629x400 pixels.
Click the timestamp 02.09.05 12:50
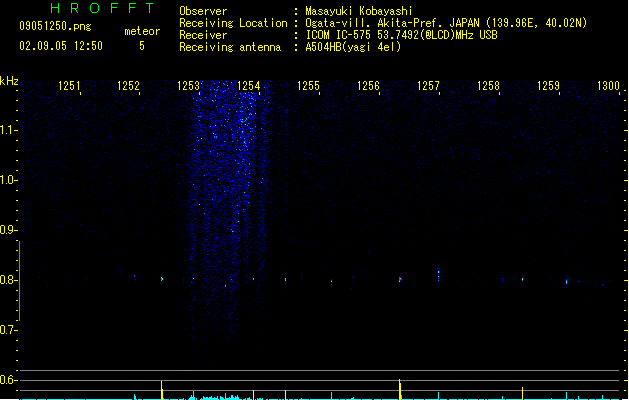pyautogui.click(x=61, y=46)
